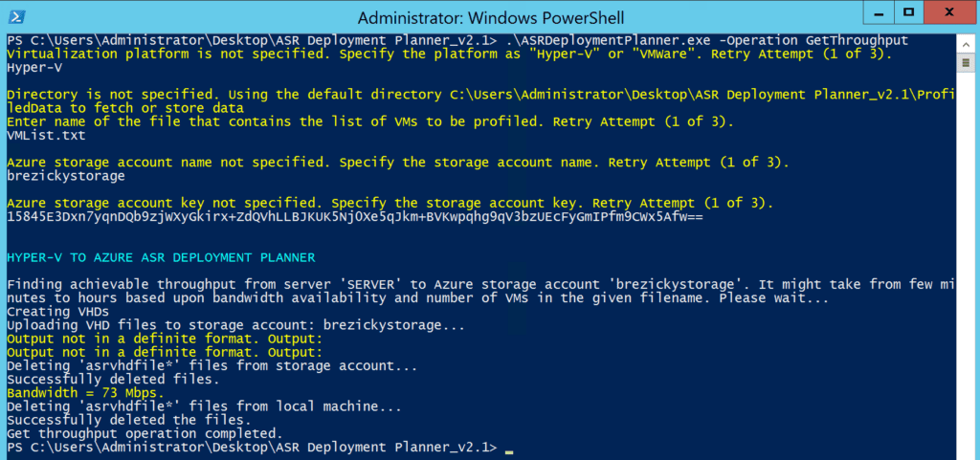Click the 'VMList.txt' entry line
Image resolution: width=980 pixels, height=460 pixels.
[46, 136]
